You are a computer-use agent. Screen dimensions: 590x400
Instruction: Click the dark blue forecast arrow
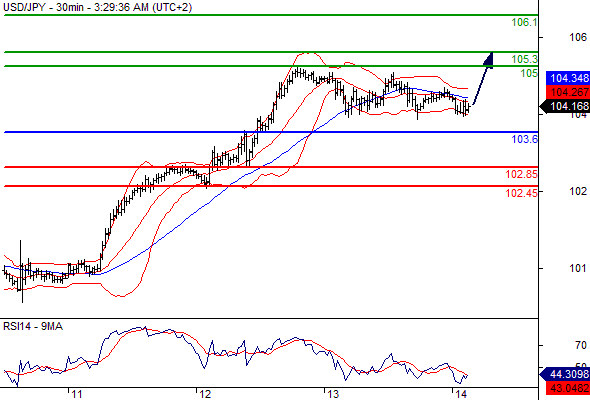pos(483,79)
